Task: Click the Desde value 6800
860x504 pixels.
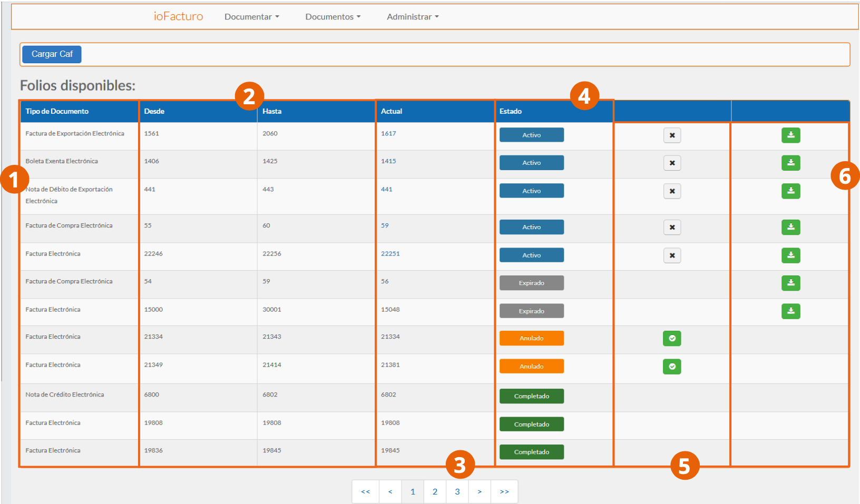Action: tap(152, 395)
